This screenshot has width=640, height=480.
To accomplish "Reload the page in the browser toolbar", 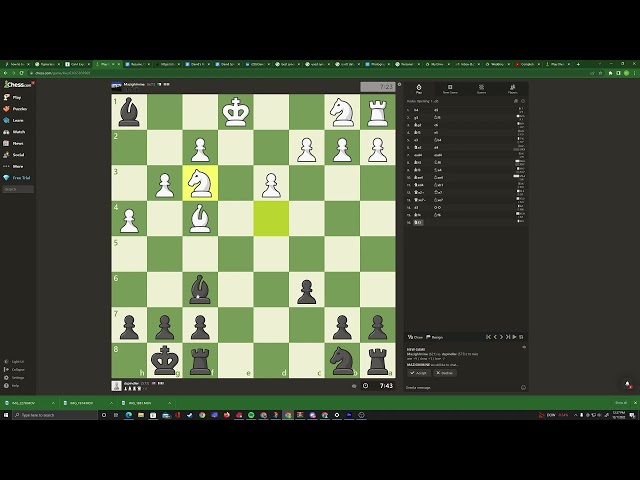I will [21, 73].
